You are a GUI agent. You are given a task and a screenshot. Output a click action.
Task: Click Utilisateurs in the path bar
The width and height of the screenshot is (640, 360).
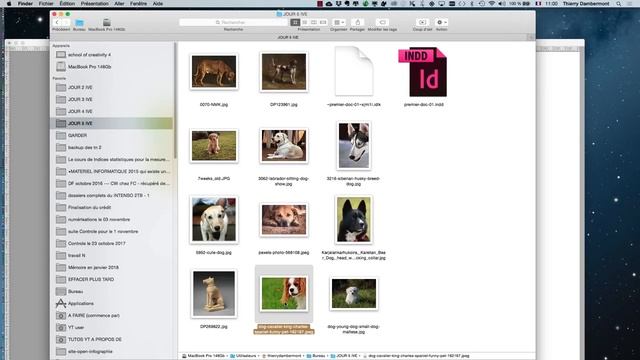point(244,356)
